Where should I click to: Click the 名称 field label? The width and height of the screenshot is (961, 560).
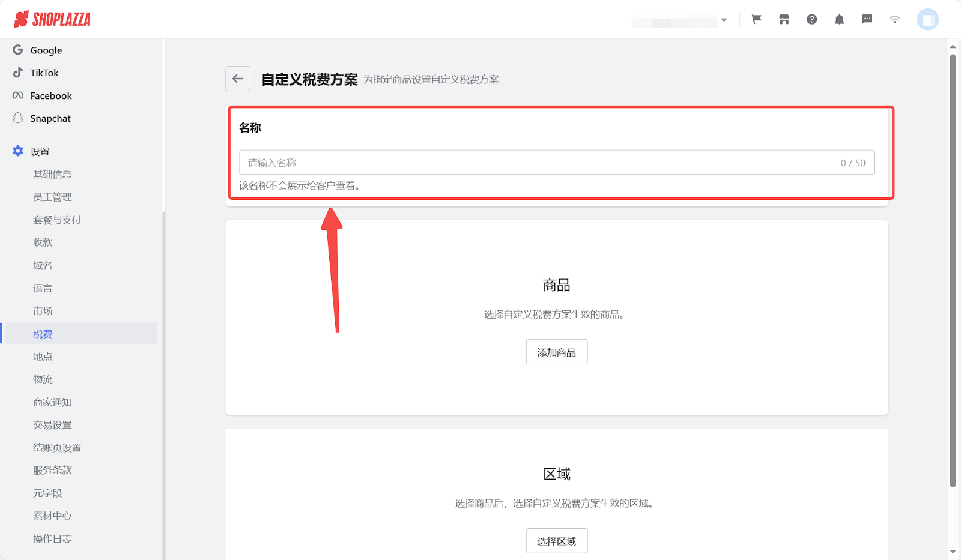point(250,128)
